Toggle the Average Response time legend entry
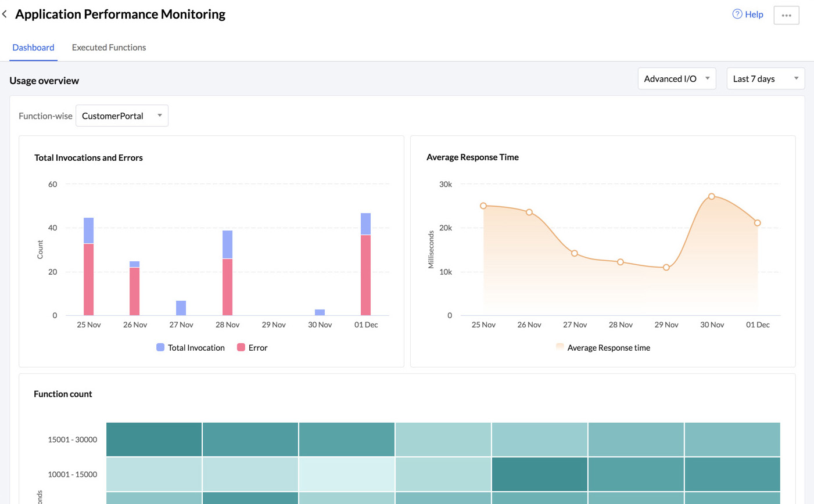This screenshot has height=504, width=814. point(603,347)
